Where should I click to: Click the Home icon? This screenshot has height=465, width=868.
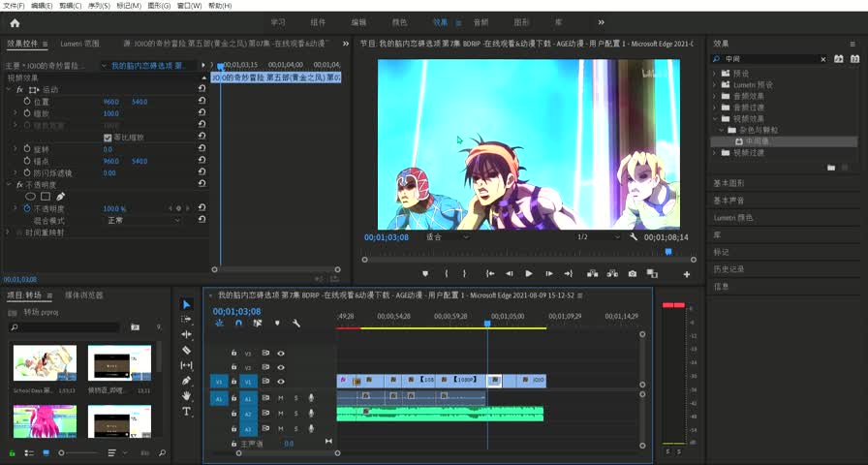click(x=15, y=22)
